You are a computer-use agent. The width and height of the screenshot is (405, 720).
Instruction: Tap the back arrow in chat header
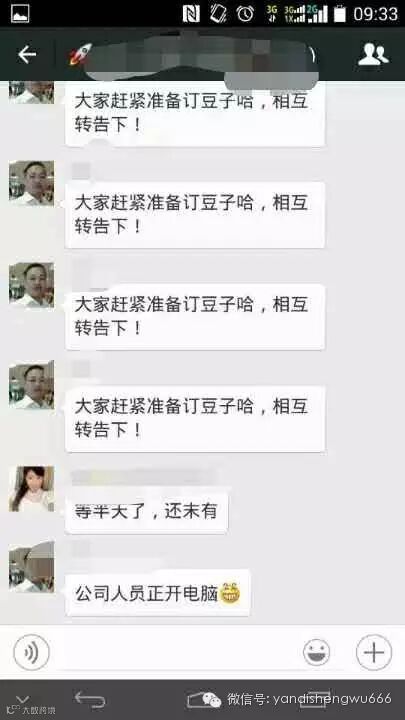tap(27, 55)
